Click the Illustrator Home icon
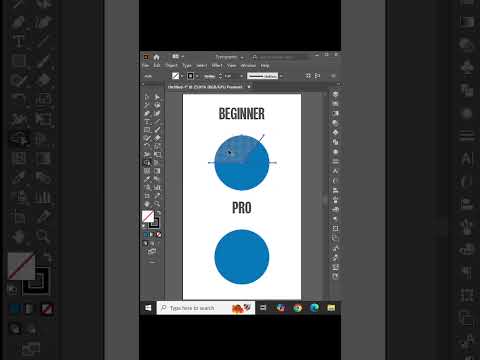This screenshot has width=480, height=360. (x=156, y=57)
